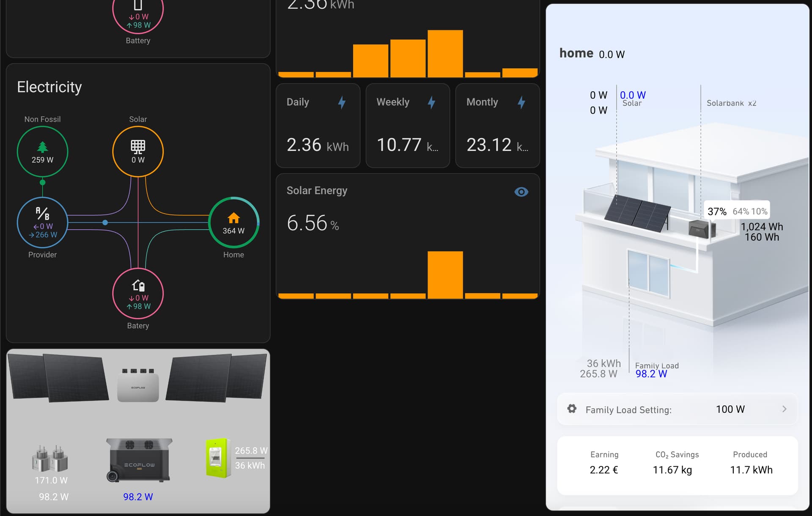The image size is (812, 516).
Task: Switch to the Montly energy view
Action: point(497,126)
